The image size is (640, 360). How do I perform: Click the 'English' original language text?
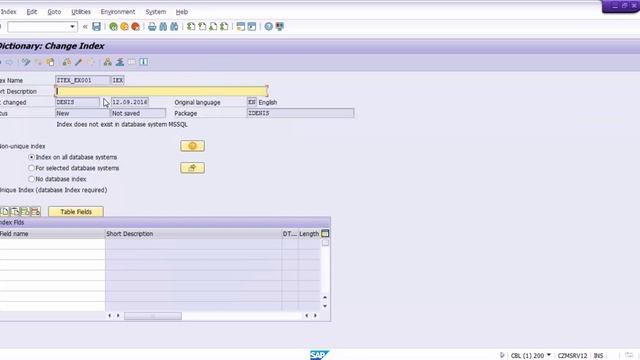268,102
